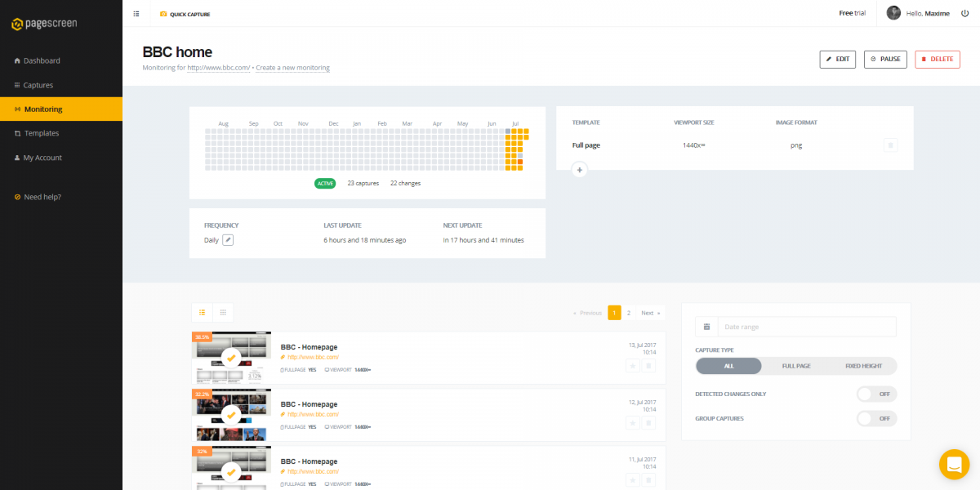980x490 pixels.
Task: Select page 1 in pagination
Action: tap(614, 313)
